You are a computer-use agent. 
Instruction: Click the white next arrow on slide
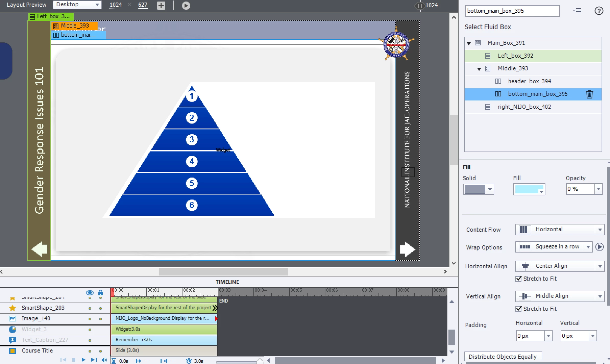pyautogui.click(x=407, y=249)
